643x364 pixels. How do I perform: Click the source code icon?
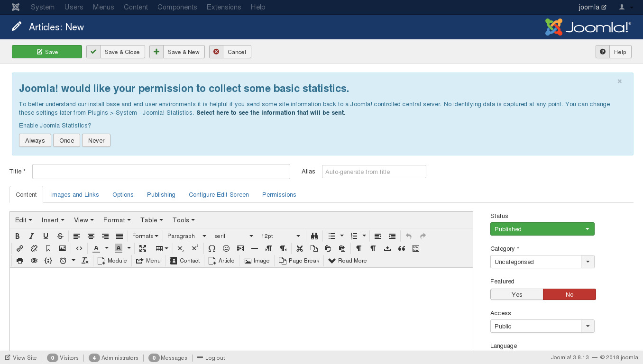[x=79, y=248]
